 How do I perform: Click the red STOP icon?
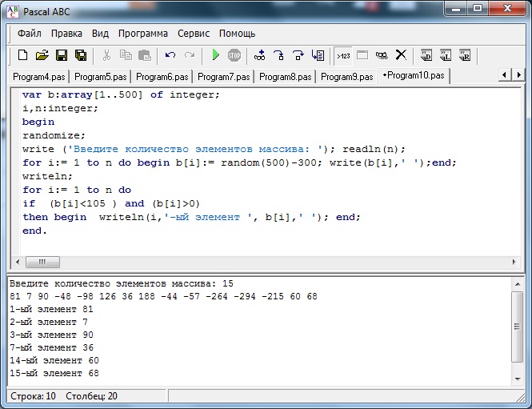click(234, 55)
